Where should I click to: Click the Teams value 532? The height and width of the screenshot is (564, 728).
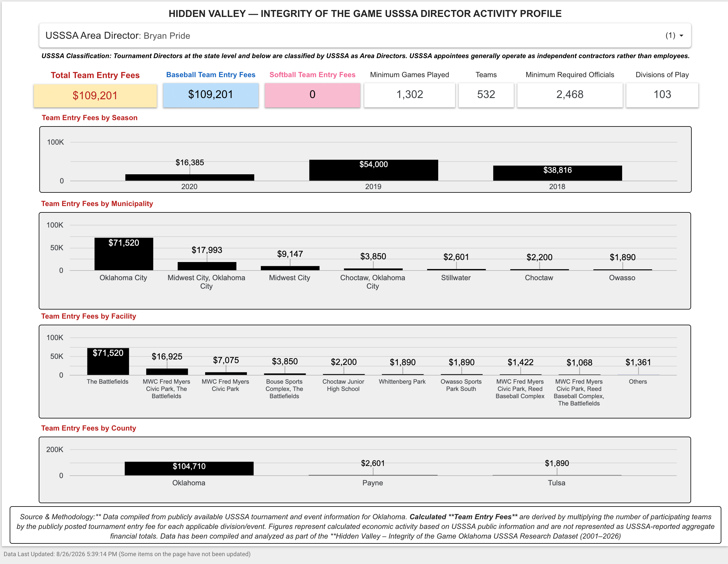[486, 95]
